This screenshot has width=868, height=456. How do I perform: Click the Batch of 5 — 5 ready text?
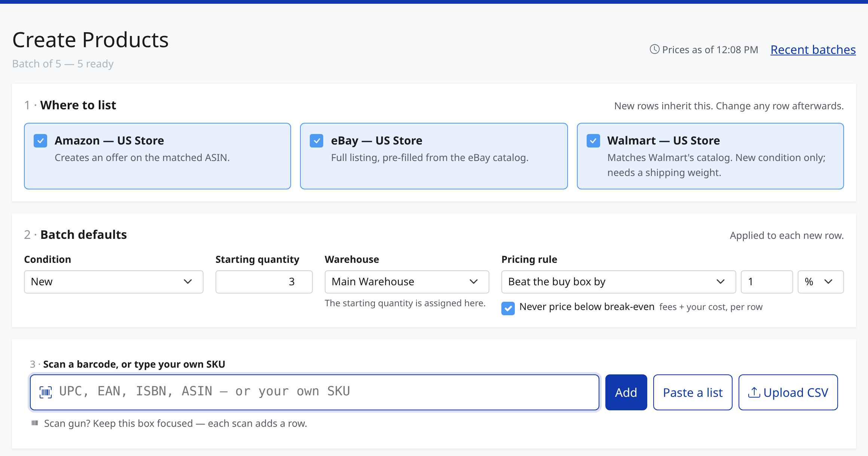(63, 64)
